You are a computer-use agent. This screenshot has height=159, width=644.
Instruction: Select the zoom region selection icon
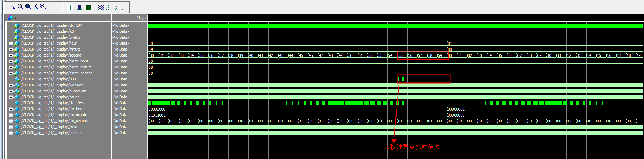click(43, 7)
